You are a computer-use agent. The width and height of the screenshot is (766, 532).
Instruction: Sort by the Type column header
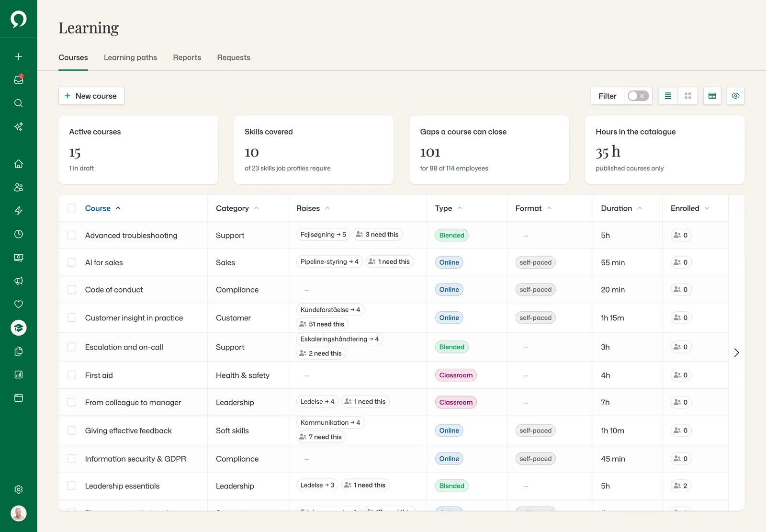click(448, 208)
